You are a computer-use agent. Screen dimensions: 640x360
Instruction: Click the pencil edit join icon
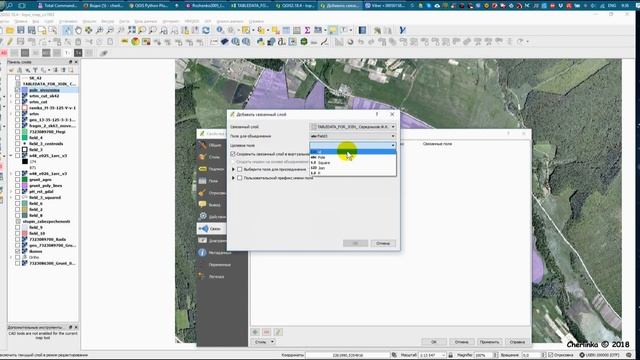point(278,332)
